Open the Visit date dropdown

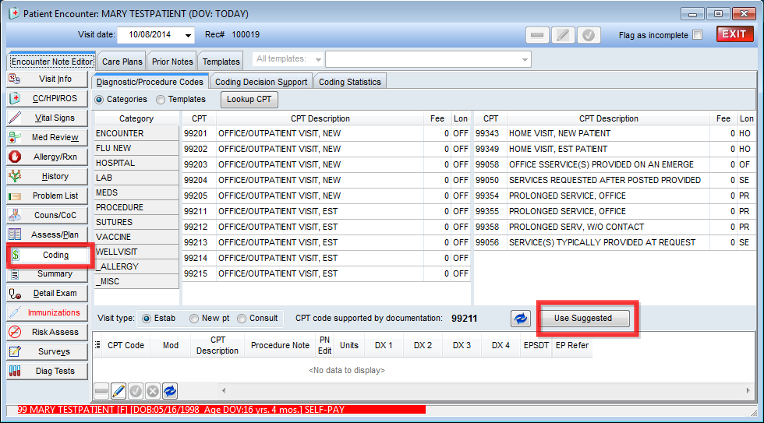point(188,35)
